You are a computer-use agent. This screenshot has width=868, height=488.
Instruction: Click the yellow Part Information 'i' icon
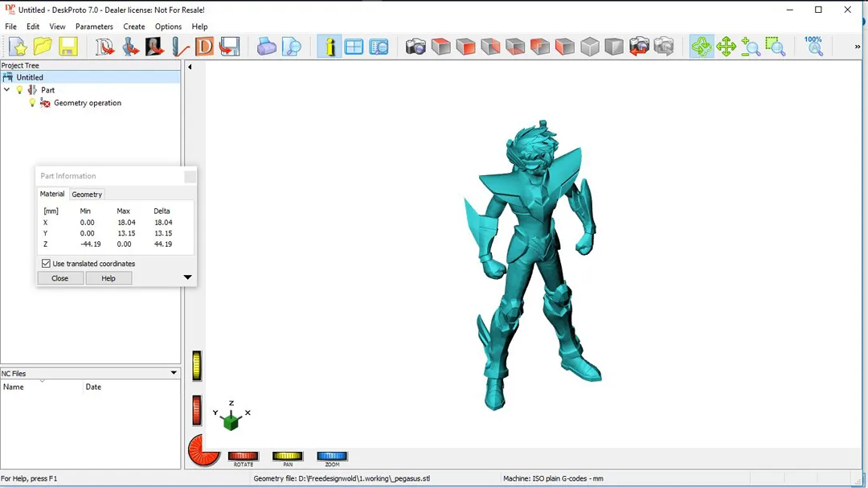(x=330, y=47)
